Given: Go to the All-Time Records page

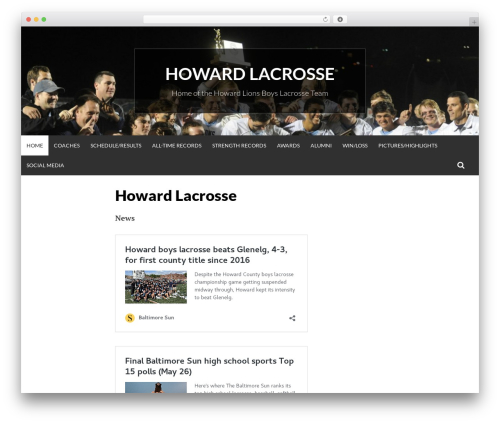Looking at the screenshot, I should (x=177, y=146).
